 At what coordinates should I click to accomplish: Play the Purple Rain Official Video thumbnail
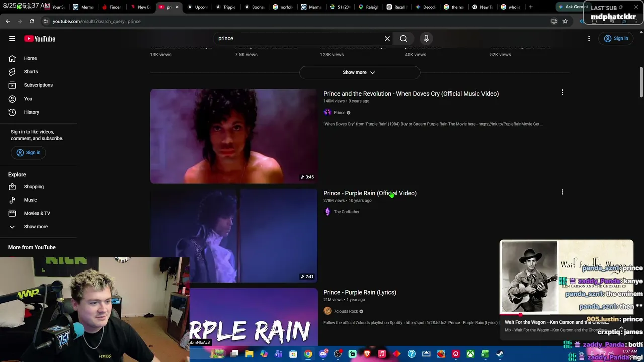(x=233, y=235)
